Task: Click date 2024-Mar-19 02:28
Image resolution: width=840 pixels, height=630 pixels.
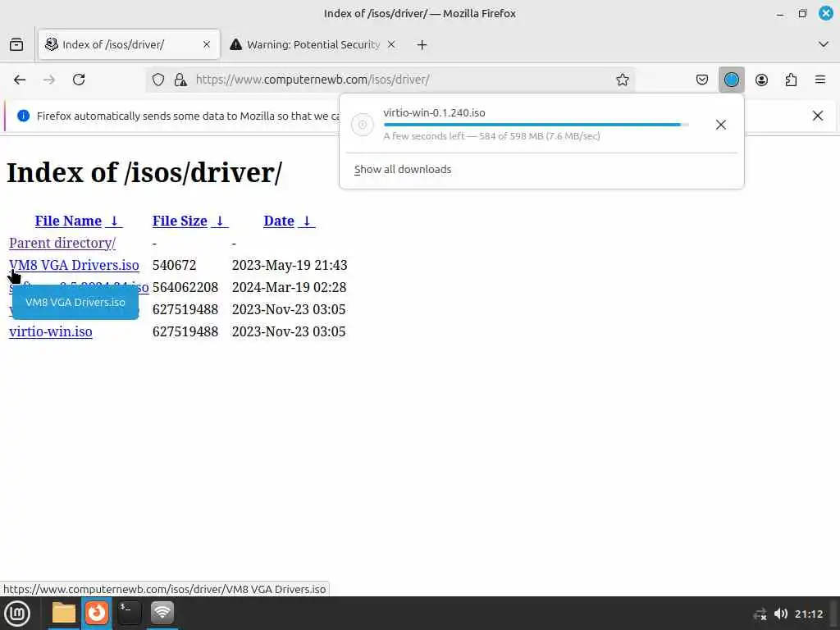Action: [289, 288]
